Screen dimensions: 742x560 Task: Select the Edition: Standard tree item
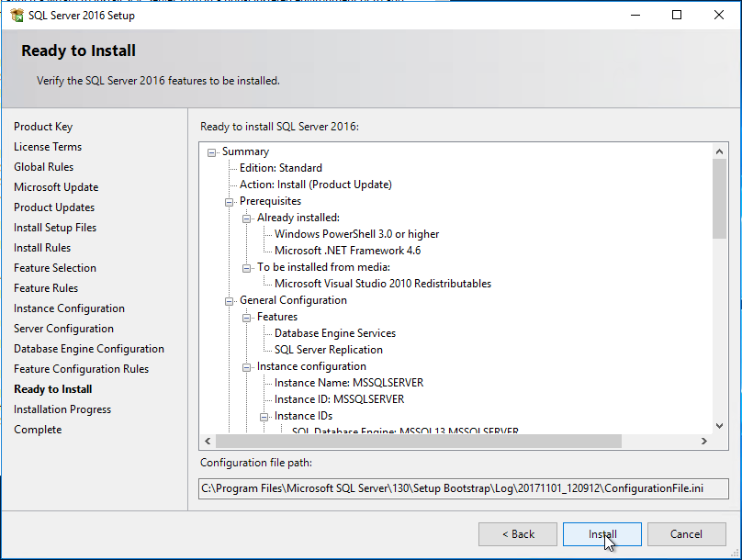[281, 168]
